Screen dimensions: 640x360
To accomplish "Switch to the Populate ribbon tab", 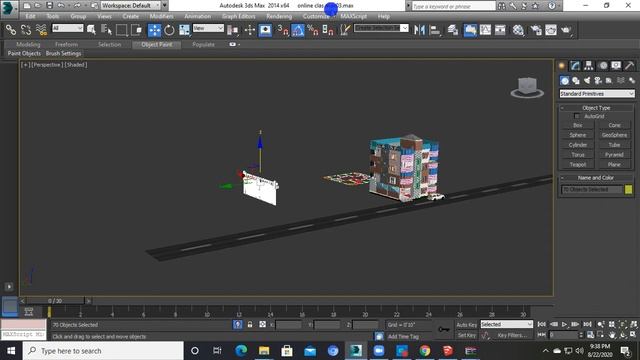I will point(203,44).
